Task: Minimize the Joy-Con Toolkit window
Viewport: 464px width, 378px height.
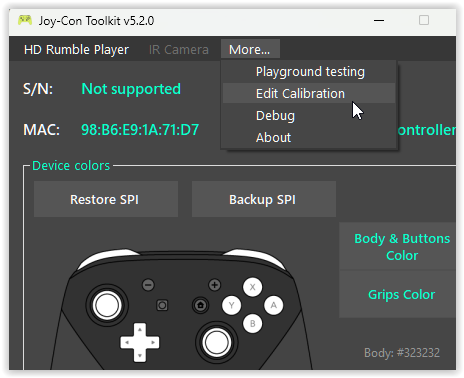Action: pyautogui.click(x=379, y=21)
